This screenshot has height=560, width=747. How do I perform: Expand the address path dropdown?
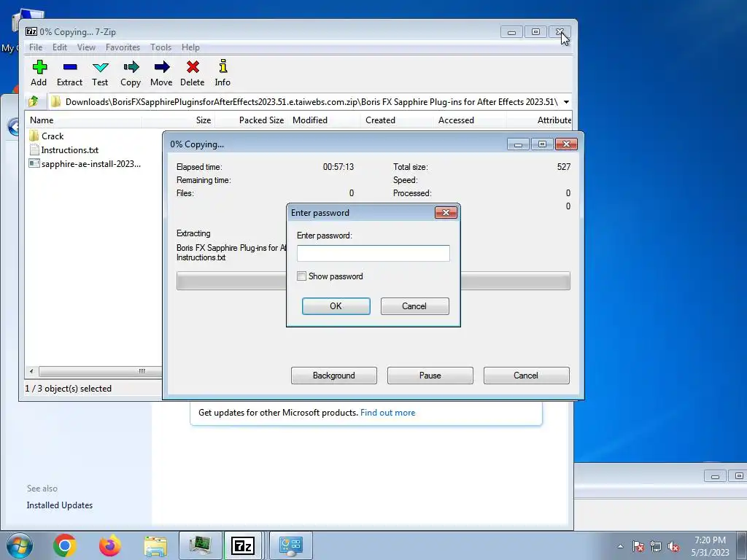pyautogui.click(x=566, y=102)
